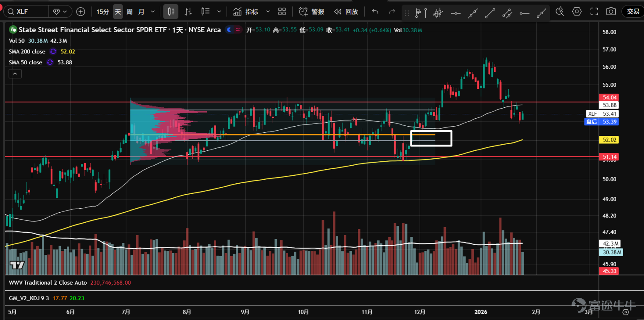Click the yellow 52.02 SMA price label

point(609,140)
